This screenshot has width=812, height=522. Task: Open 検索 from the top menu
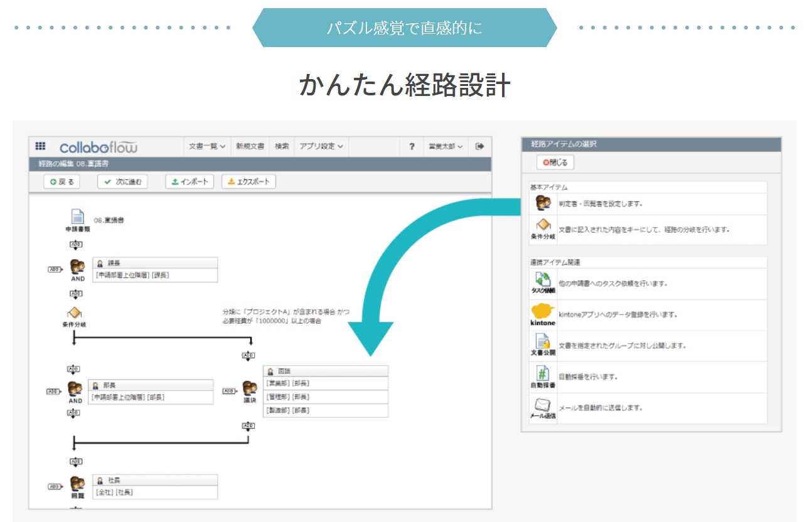point(282,146)
